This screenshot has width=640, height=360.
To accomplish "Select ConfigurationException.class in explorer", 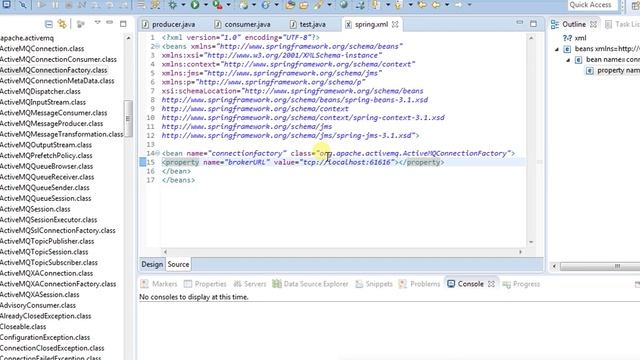I will point(45,338).
